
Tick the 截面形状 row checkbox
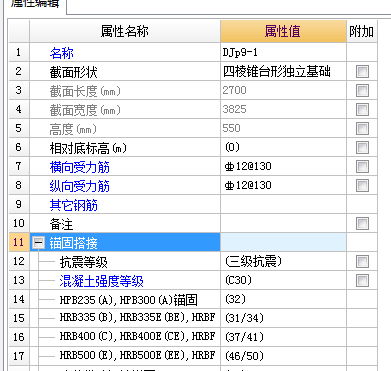coord(362,71)
